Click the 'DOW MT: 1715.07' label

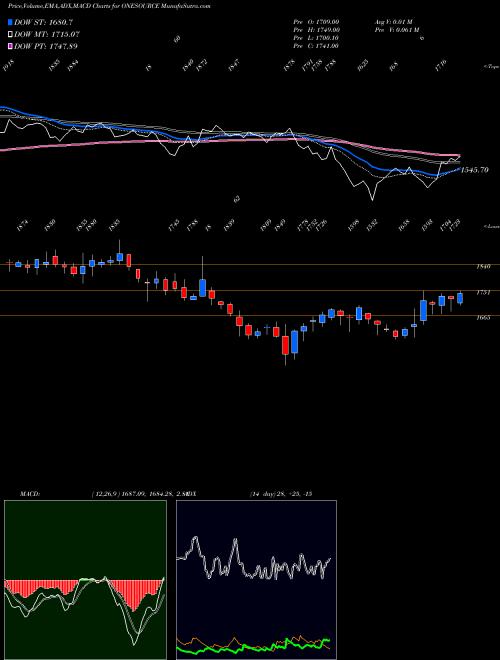47,34
